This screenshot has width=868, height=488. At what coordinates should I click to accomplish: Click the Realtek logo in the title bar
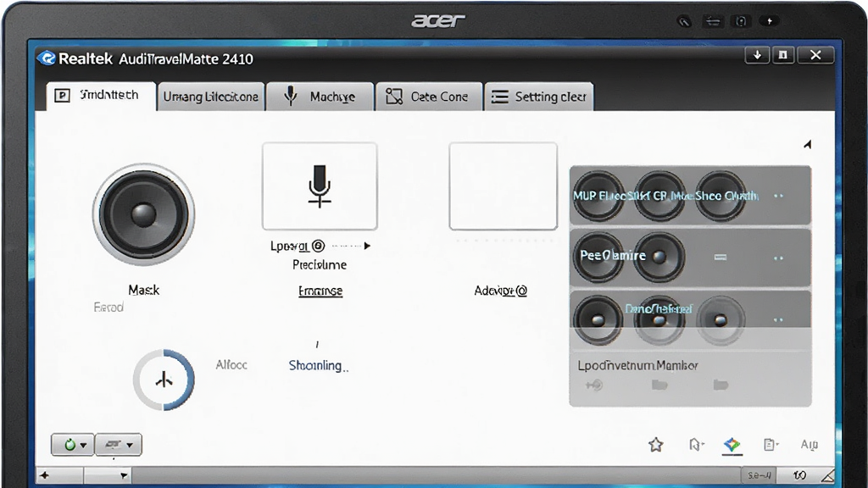pyautogui.click(x=47, y=58)
